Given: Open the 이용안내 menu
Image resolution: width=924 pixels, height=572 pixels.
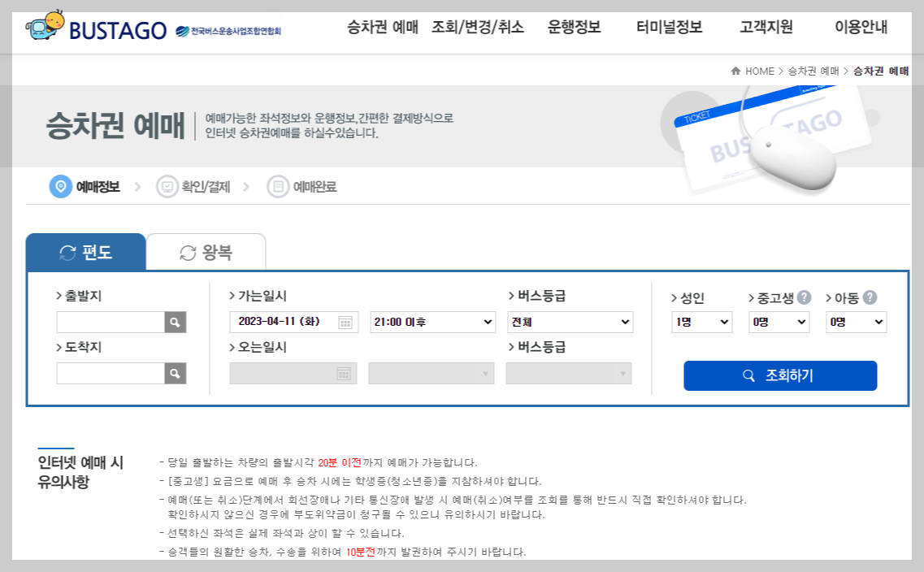Looking at the screenshot, I should [861, 27].
